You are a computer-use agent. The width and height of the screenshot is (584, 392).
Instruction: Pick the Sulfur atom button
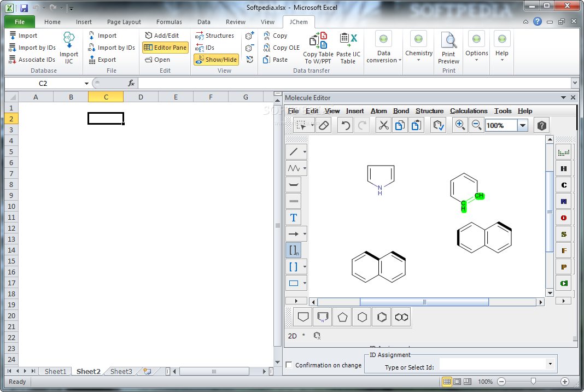[x=564, y=234]
